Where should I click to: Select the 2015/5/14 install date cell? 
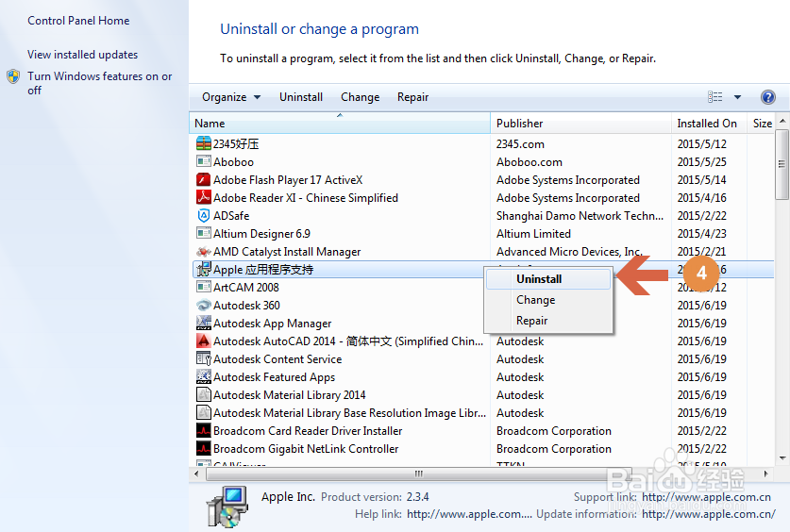point(702,179)
